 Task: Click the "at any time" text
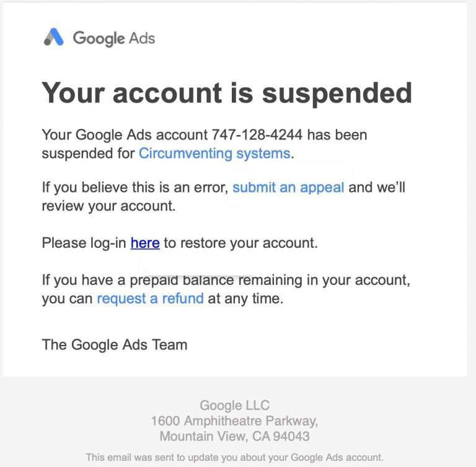[x=245, y=299]
